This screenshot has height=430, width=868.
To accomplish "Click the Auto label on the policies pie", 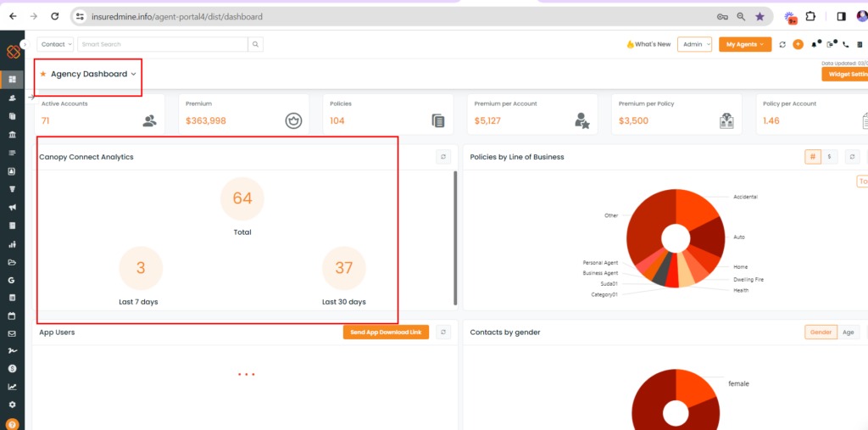I will (x=739, y=237).
